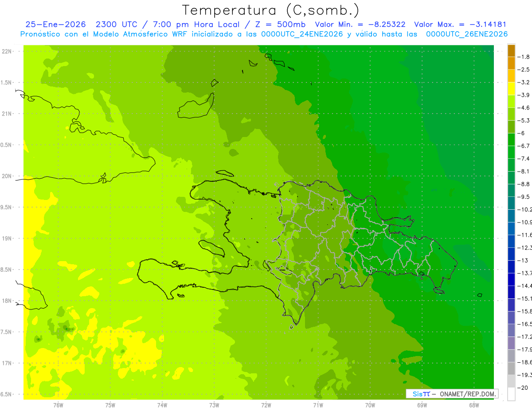Click the 72W longitude axis label
Screen dimensions: 532x411
pyautogui.click(x=266, y=405)
